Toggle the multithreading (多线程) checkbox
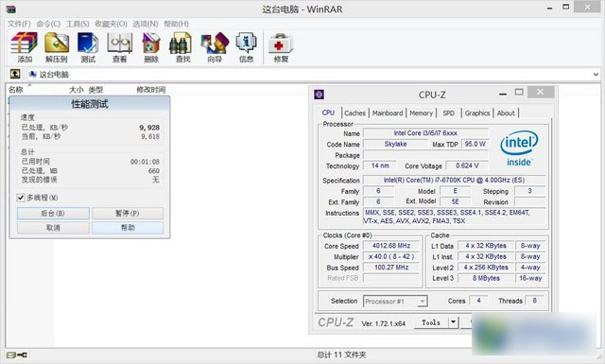Image resolution: width=605 pixels, height=364 pixels. [x=21, y=198]
